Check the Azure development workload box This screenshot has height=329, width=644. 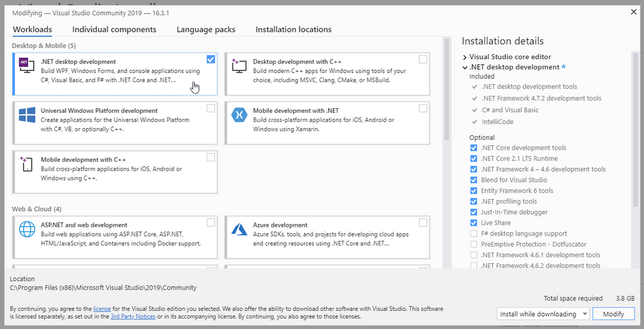tap(423, 223)
